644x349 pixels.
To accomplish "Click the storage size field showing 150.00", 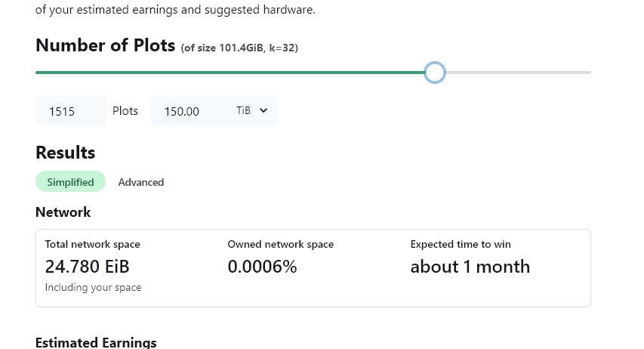I will tap(189, 110).
